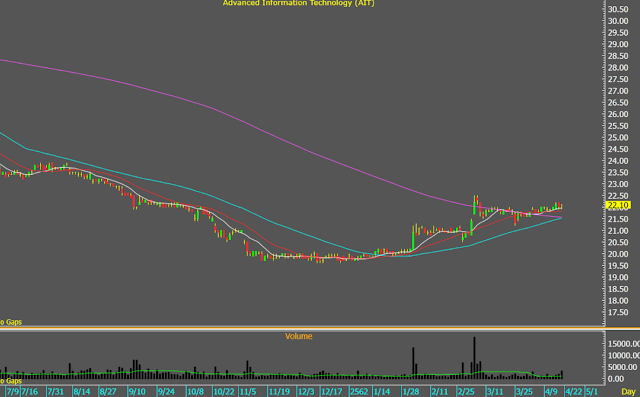Click the 10000.00 volume axis value
The width and height of the screenshot is (640, 397).
624,356
